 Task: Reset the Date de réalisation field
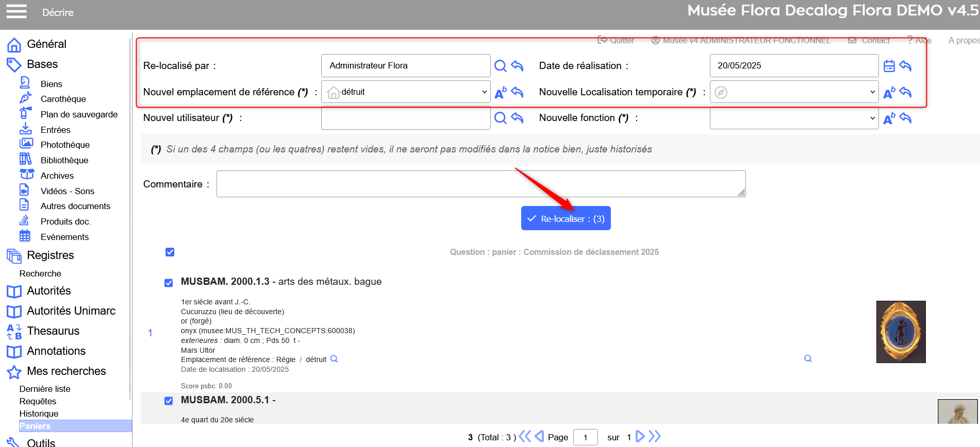(x=905, y=66)
